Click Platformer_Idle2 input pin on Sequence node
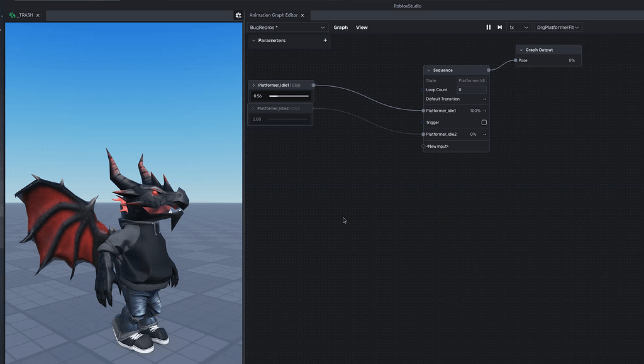Image resolution: width=644 pixels, height=364 pixels. [423, 134]
